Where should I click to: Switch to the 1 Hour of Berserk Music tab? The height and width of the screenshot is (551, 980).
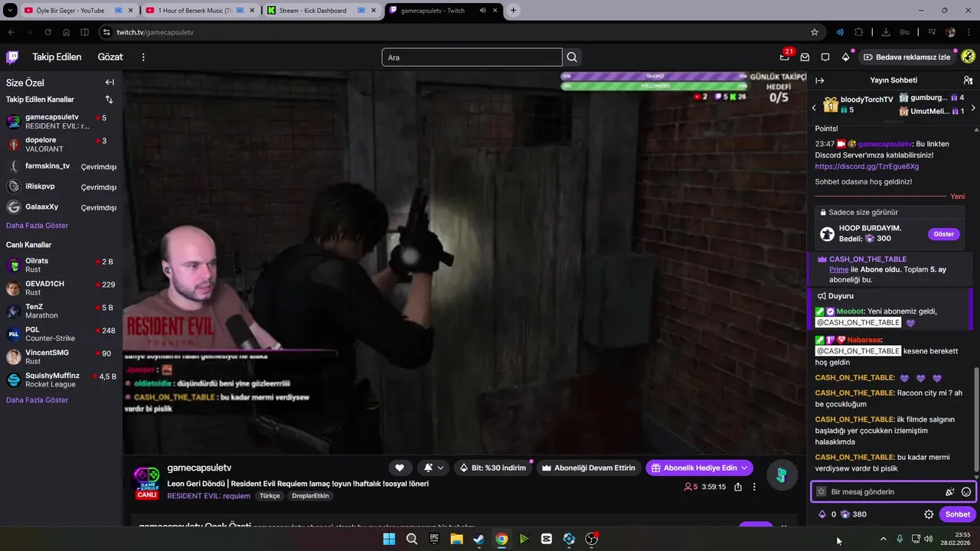(x=201, y=11)
